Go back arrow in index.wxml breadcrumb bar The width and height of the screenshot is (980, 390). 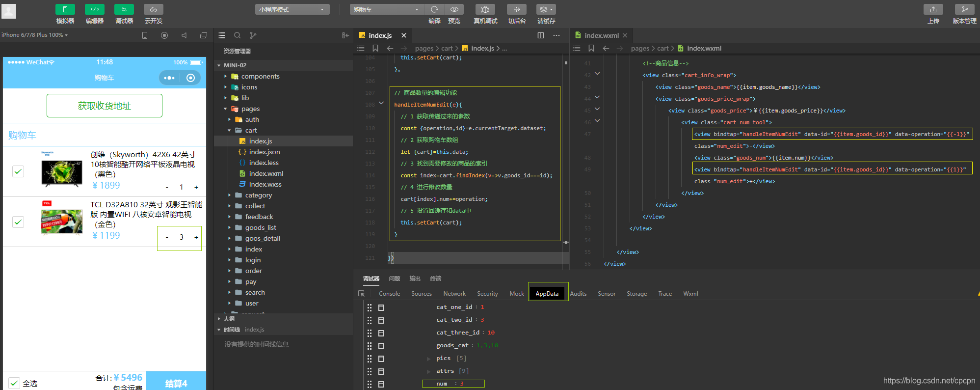coord(606,48)
